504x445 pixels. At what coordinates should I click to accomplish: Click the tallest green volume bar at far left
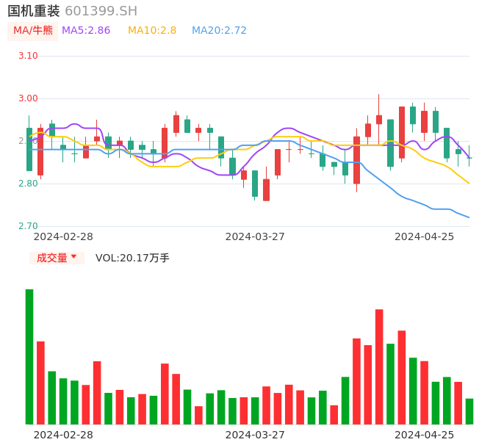[x=29, y=357]
